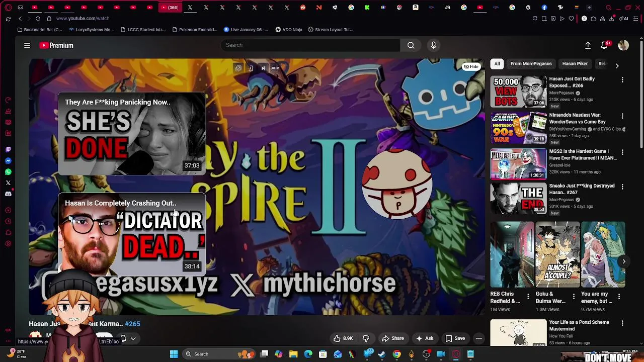Click the search magnifier button

point(411,45)
